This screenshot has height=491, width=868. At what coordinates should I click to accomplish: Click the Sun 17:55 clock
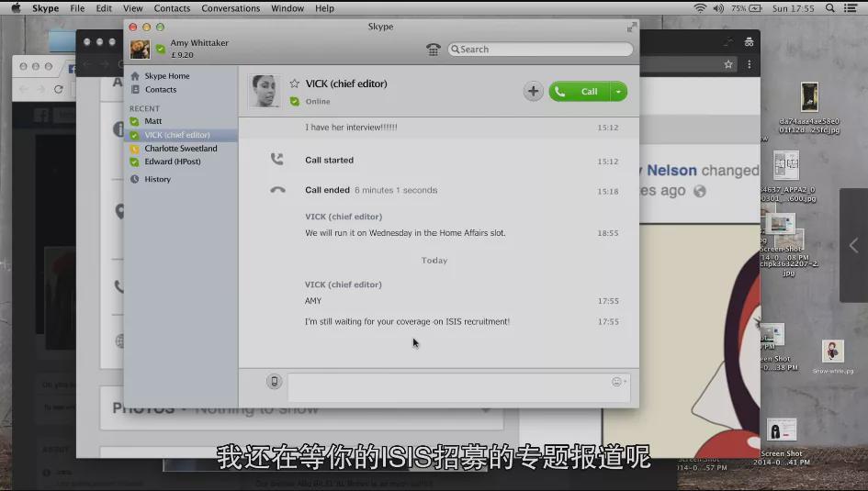tap(794, 8)
